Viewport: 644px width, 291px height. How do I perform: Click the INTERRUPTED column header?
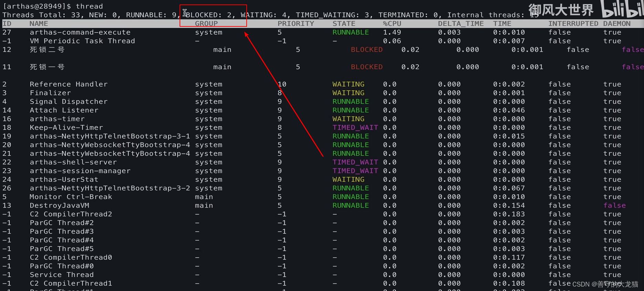[573, 23]
